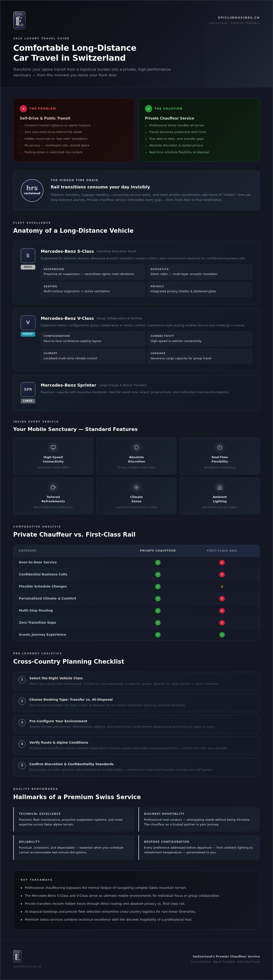Click the rail green checkmark for Scenic Journey Experience
The height and width of the screenshot is (980, 273).
point(222,635)
